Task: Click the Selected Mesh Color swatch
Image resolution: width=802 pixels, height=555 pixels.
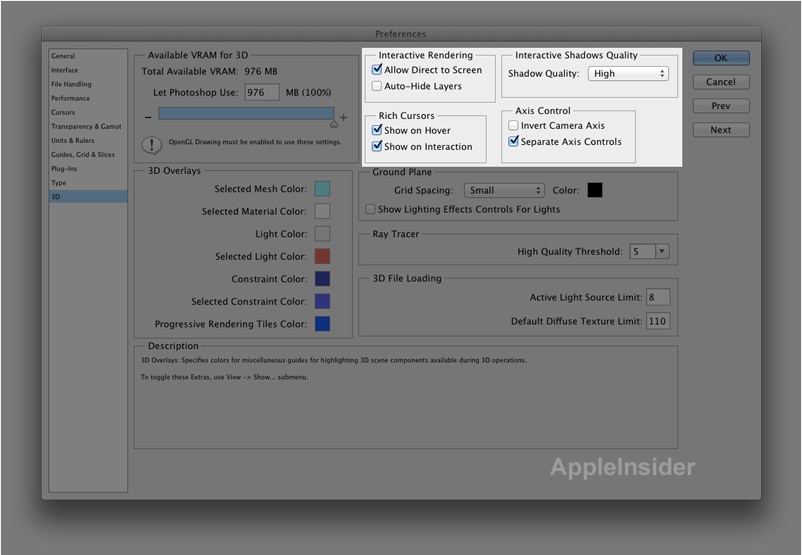Action: pyautogui.click(x=322, y=189)
